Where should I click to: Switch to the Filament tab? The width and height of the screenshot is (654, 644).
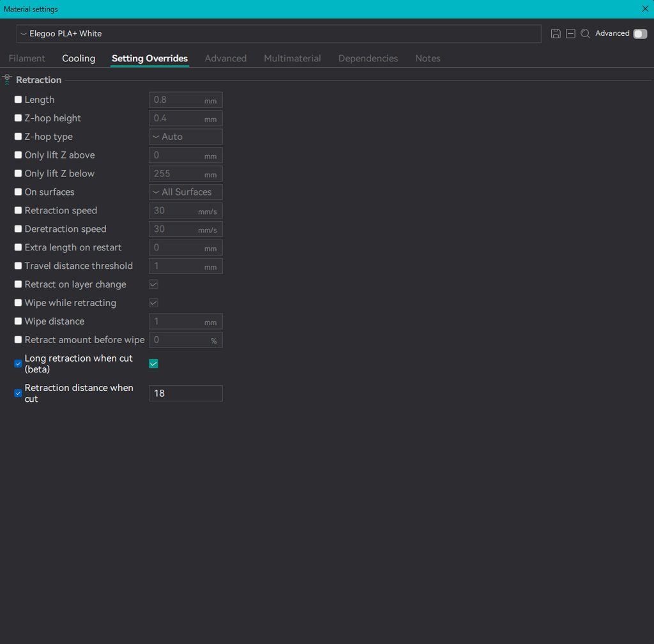click(27, 58)
